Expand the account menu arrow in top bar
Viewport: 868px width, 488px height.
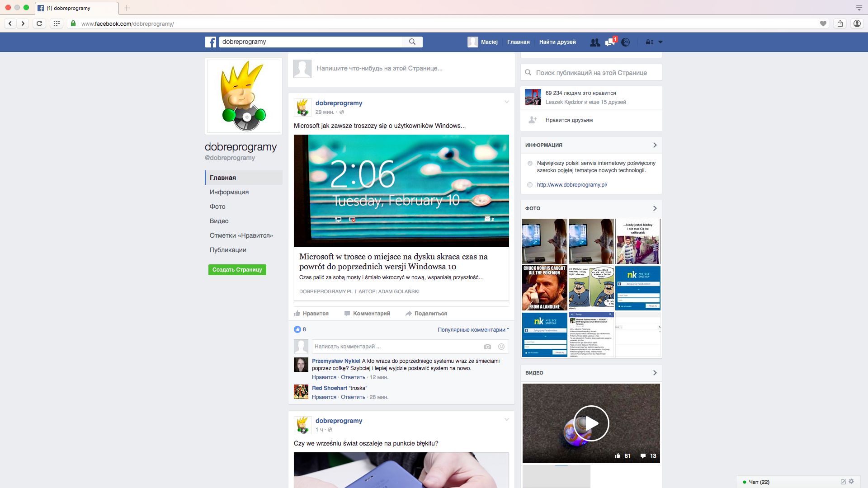(660, 42)
